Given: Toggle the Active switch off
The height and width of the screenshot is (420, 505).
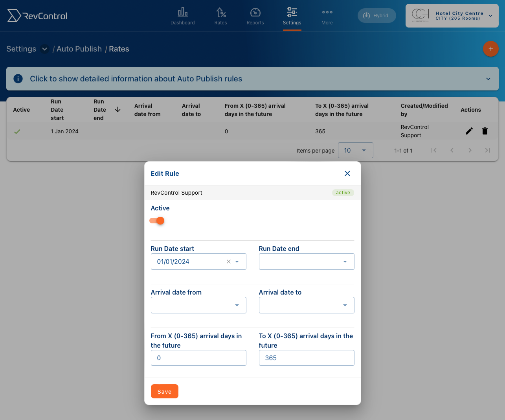Looking at the screenshot, I should [x=157, y=221].
